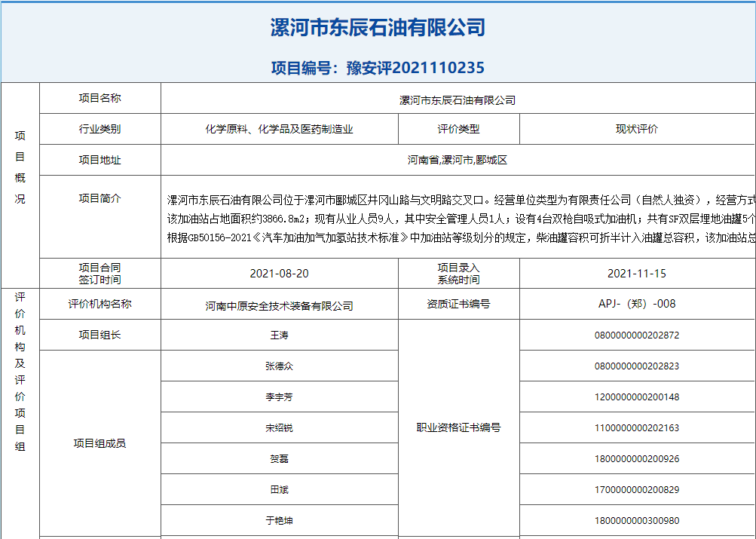This screenshot has height=539, width=756.
Task: Select team leader name 王涛
Action: click(279, 335)
